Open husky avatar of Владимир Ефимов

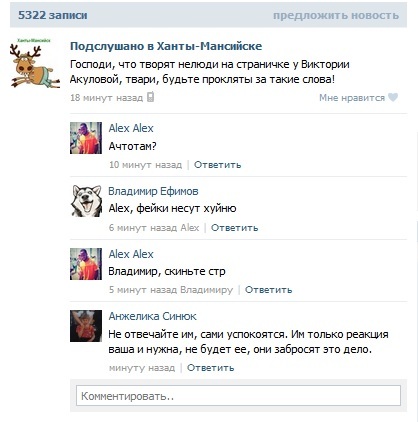86,201
